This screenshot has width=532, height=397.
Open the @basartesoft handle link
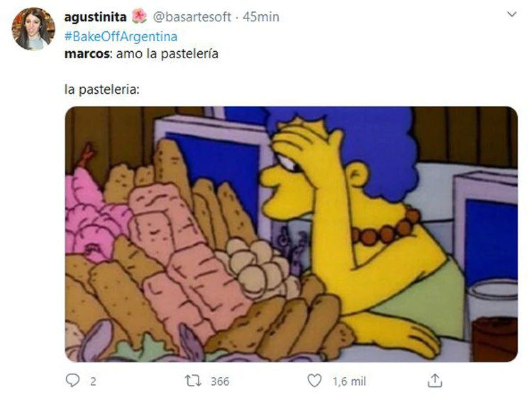[x=192, y=16]
